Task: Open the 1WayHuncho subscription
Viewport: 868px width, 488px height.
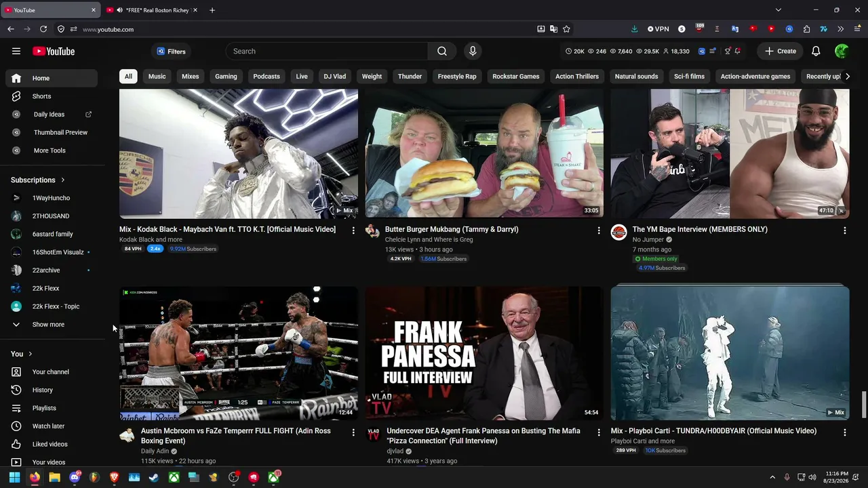Action: (52, 198)
